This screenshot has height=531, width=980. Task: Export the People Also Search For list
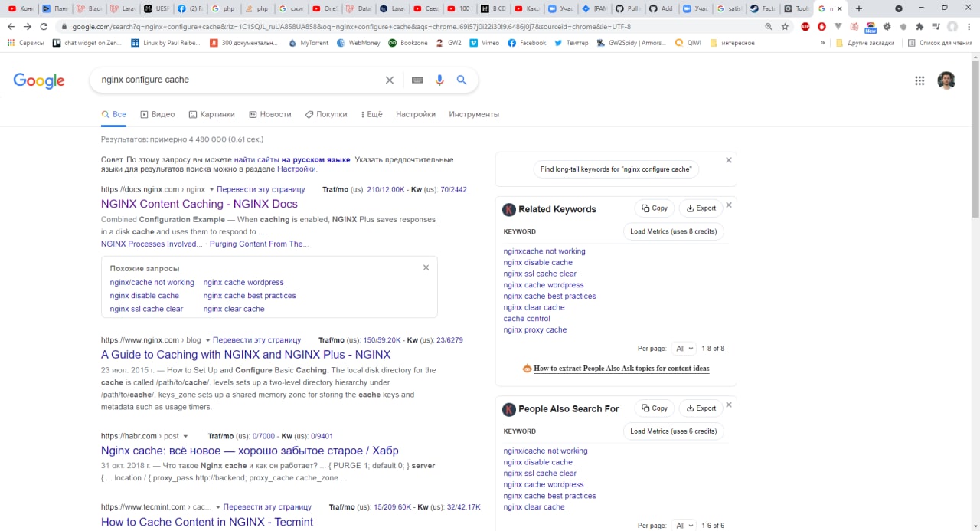coord(701,408)
